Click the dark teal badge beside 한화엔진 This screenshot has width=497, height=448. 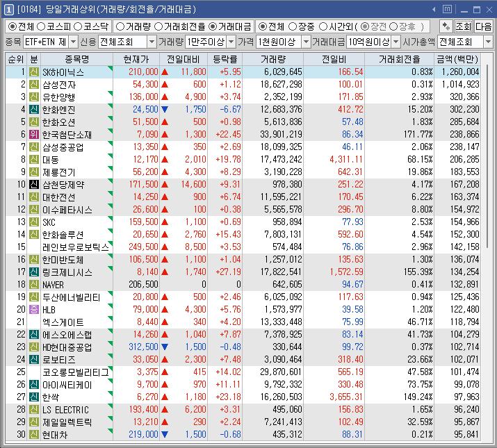[34, 109]
